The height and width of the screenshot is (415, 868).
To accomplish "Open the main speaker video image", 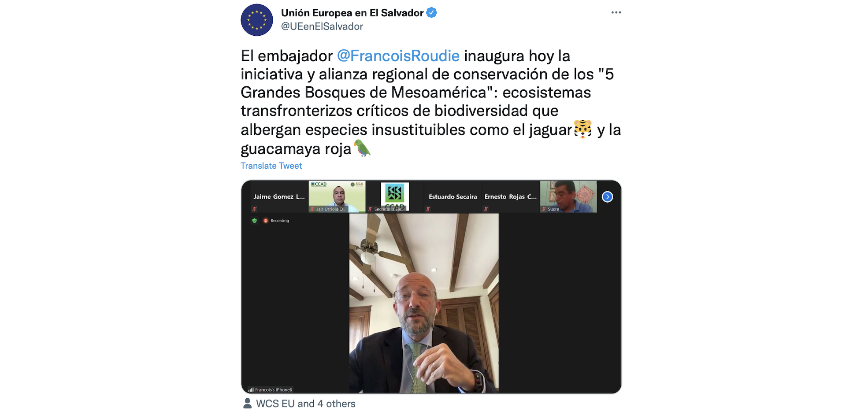I will 424,303.
